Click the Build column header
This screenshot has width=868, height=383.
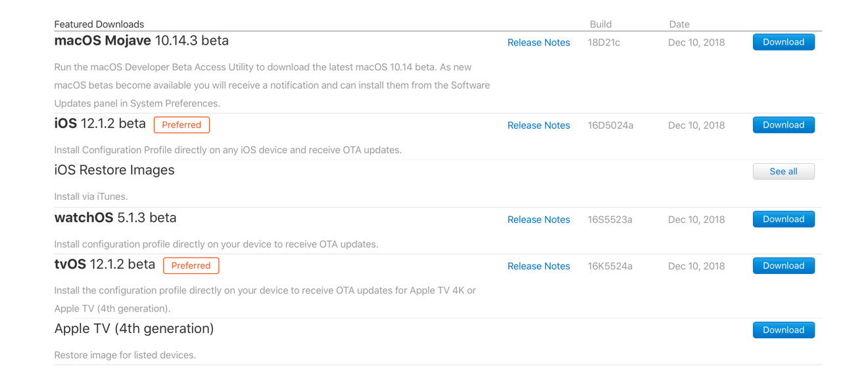tap(600, 24)
